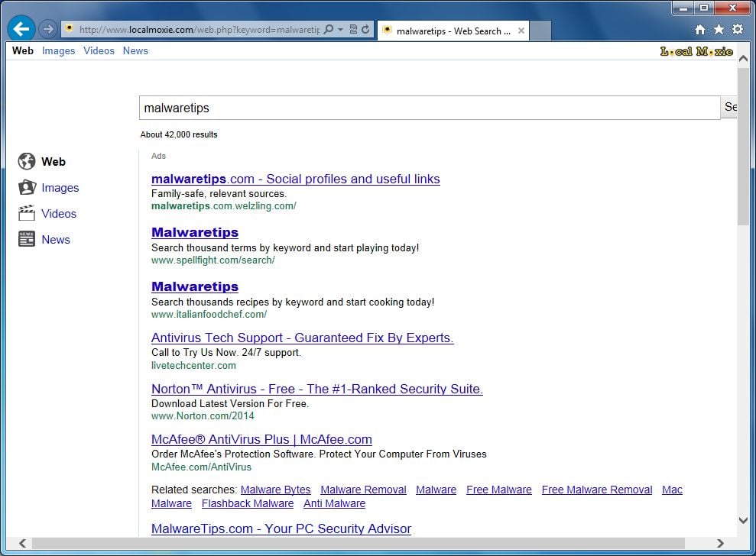Image resolution: width=756 pixels, height=556 pixels.
Task: Click the www.Norton.com/2014 URL
Action: point(203,415)
